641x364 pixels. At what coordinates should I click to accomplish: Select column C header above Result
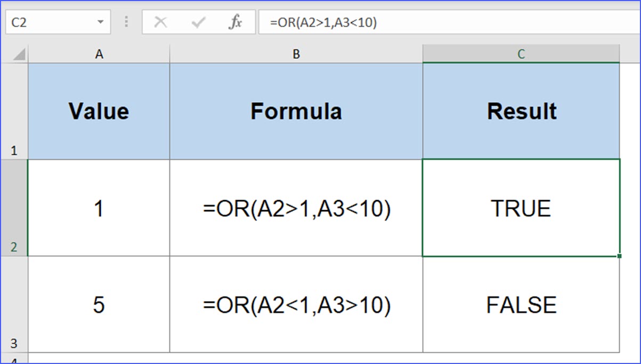point(521,53)
